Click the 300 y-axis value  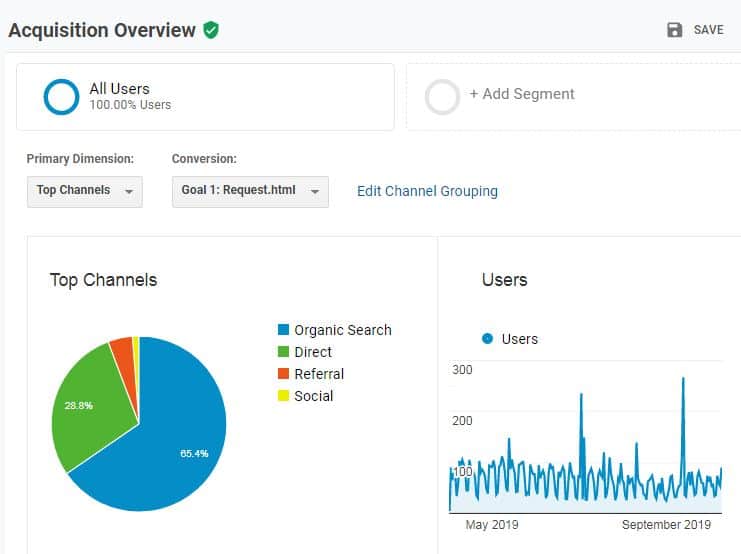click(x=462, y=370)
